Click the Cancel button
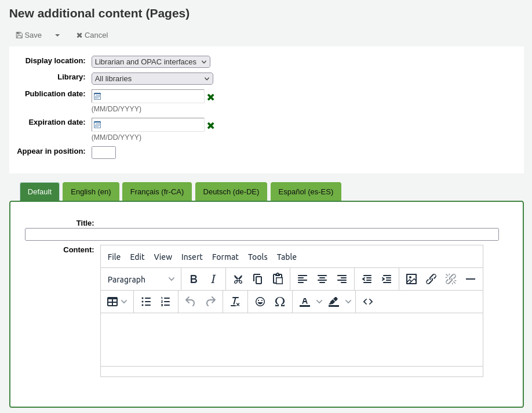 (92, 35)
